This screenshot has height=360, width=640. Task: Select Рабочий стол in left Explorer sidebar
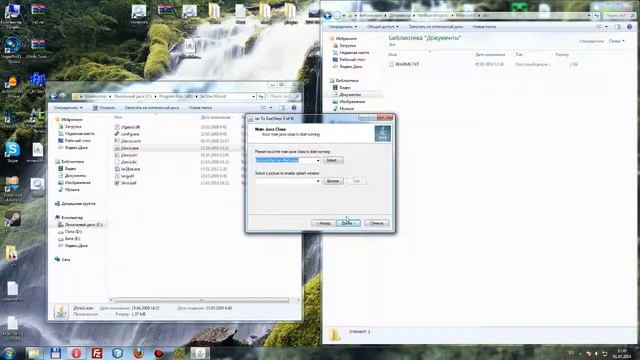click(x=78, y=140)
